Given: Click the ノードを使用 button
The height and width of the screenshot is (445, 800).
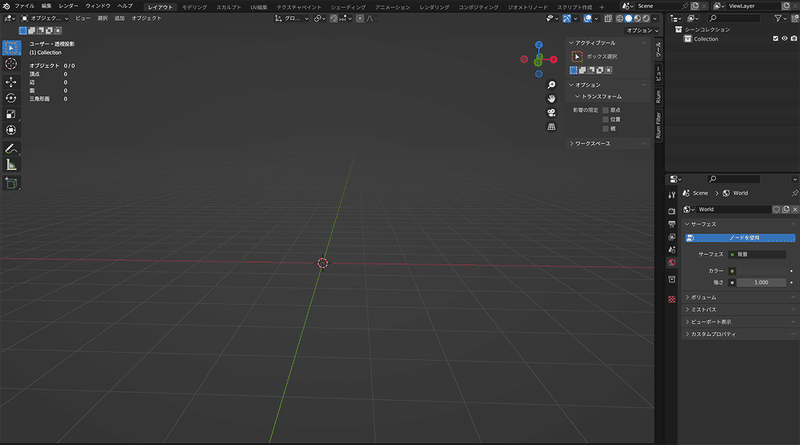Looking at the screenshot, I should pyautogui.click(x=740, y=238).
